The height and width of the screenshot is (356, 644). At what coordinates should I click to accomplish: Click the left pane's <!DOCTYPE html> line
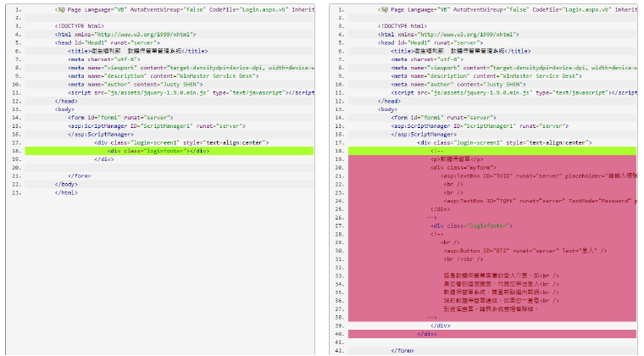[80, 26]
